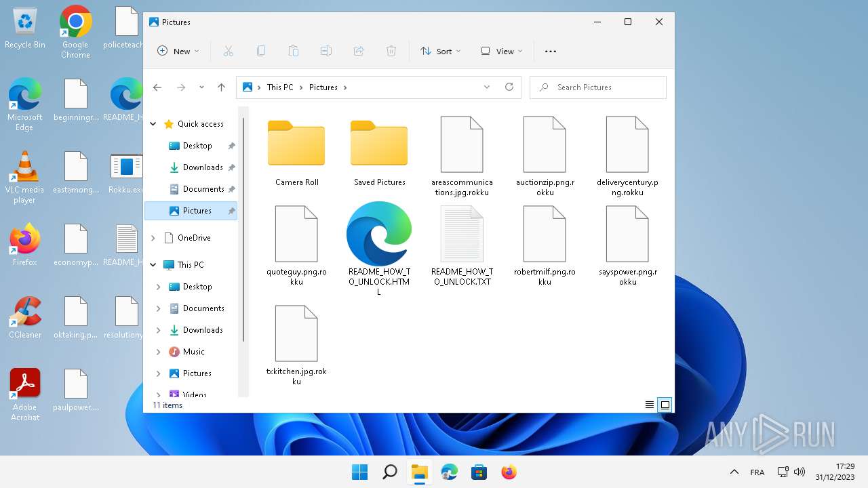Click the Delete trash icon in toolbar
Screen dimensions: 868x488
[391, 51]
